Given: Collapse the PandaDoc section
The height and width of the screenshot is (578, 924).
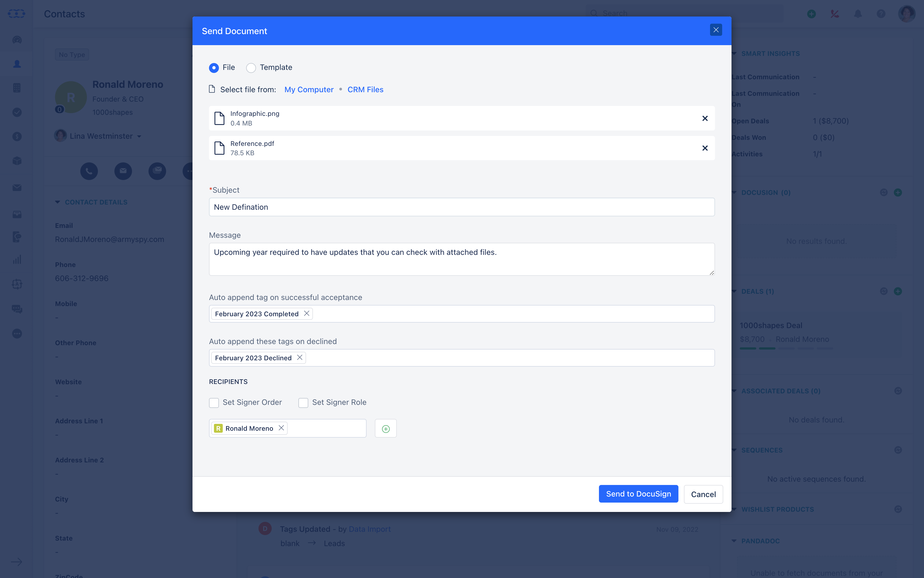Looking at the screenshot, I should click(x=735, y=541).
